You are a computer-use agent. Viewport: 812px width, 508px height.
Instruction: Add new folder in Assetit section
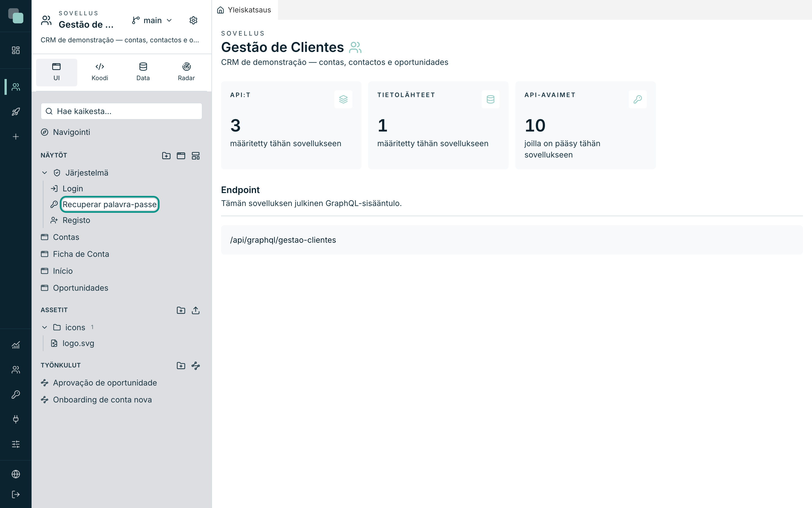181,310
